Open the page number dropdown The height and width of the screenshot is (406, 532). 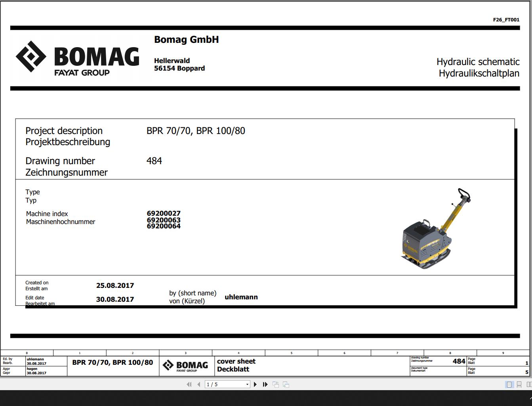pos(248,384)
